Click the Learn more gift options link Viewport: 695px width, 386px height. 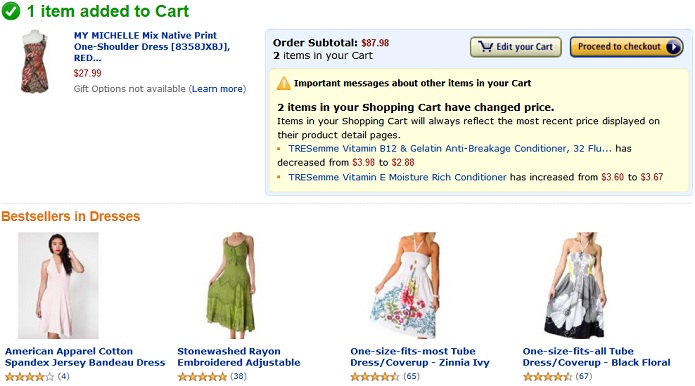coord(217,89)
